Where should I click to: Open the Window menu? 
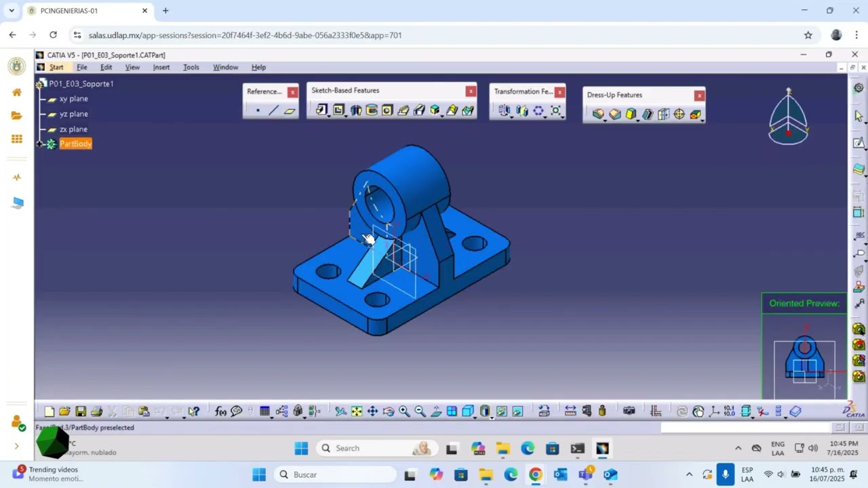point(225,67)
